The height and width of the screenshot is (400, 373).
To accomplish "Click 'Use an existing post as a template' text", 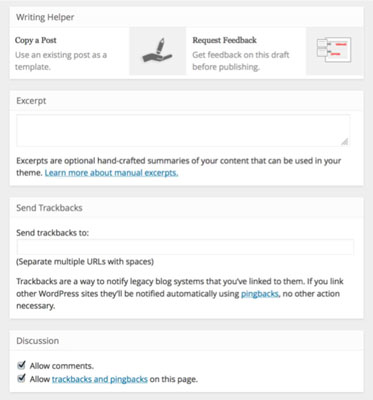I will [61, 61].
